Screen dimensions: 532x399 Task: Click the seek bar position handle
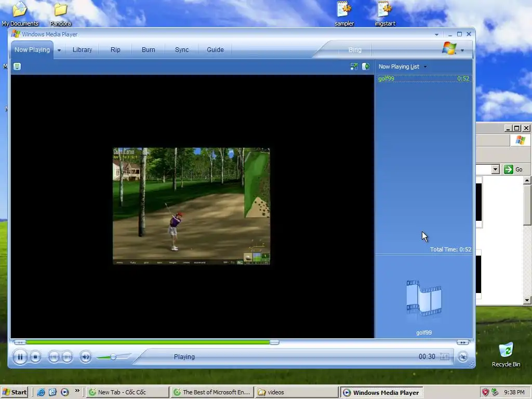(x=274, y=342)
